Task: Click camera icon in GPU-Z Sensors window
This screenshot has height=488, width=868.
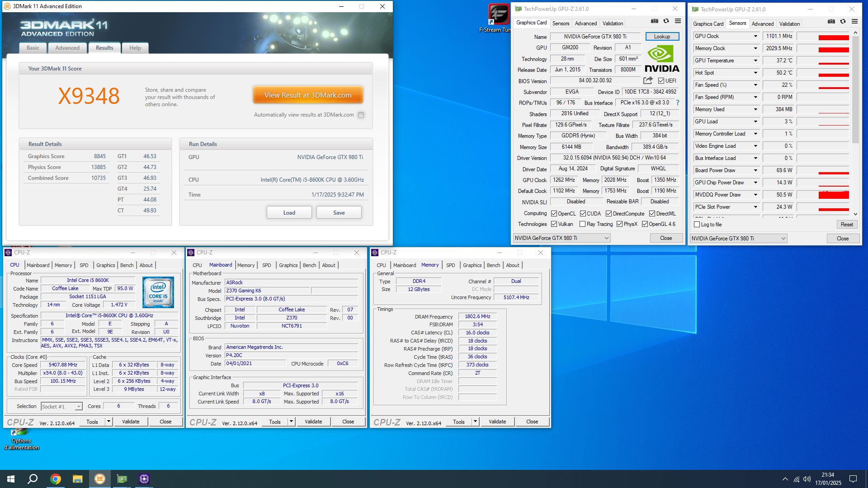Action: [831, 21]
